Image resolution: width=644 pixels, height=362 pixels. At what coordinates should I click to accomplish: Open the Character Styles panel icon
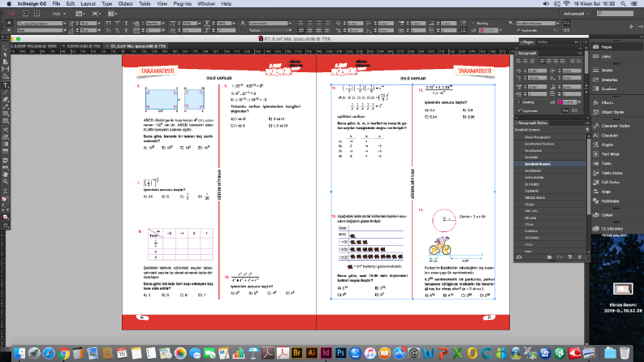pos(595,126)
